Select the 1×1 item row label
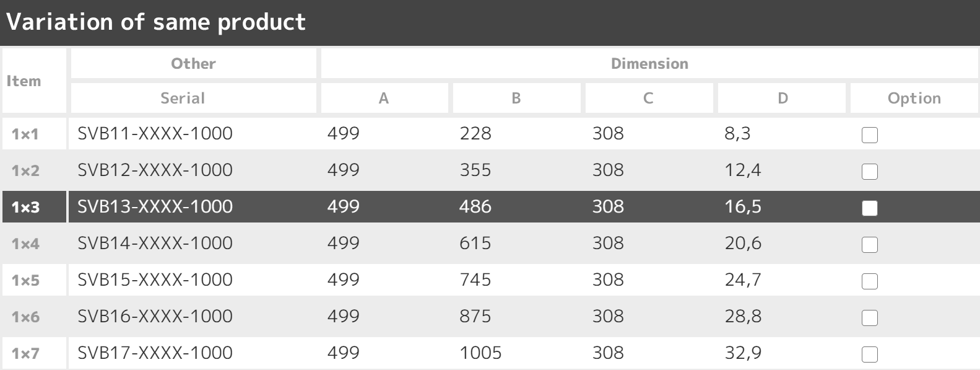Viewport: 980px width, 370px height. [x=25, y=134]
